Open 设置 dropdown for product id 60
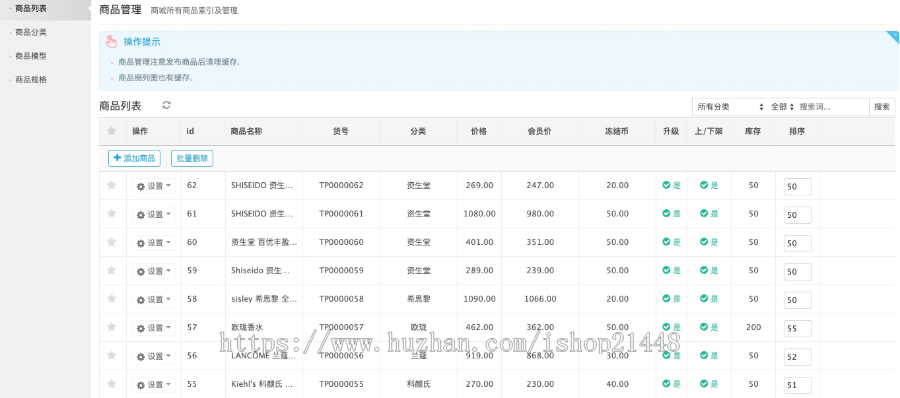Viewport: 900px width, 398px height. coord(154,243)
